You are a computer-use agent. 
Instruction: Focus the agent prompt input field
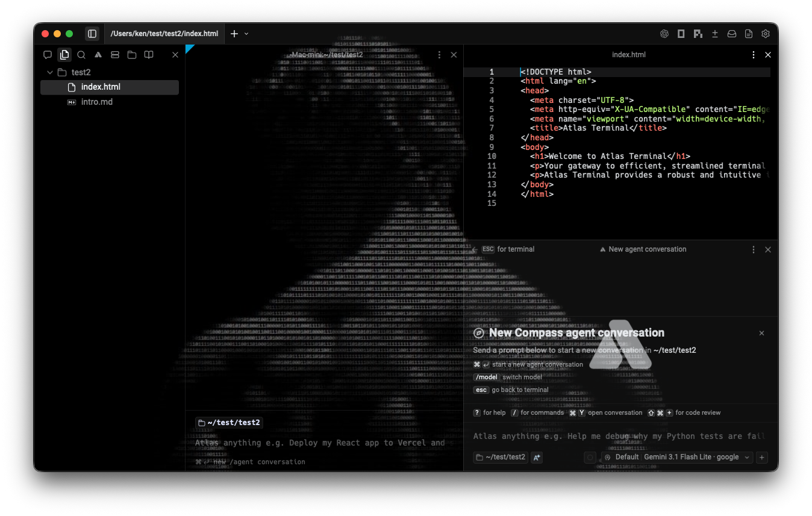[620, 436]
